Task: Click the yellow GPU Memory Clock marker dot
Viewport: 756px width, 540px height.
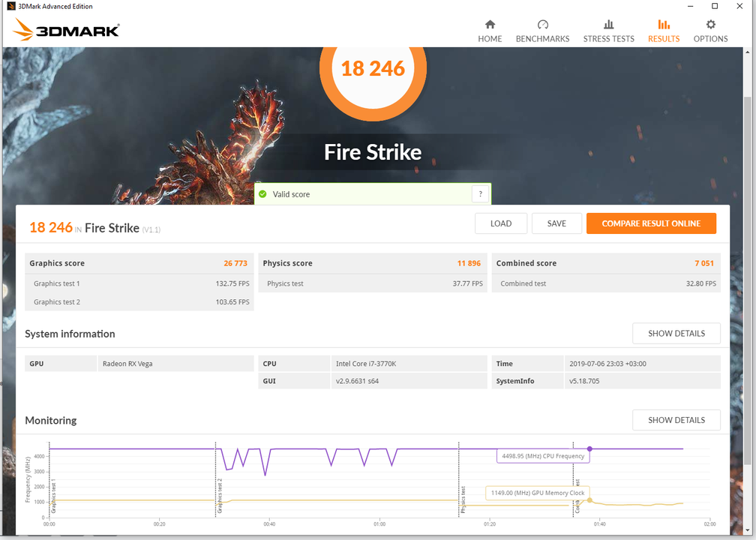Action: pyautogui.click(x=589, y=500)
